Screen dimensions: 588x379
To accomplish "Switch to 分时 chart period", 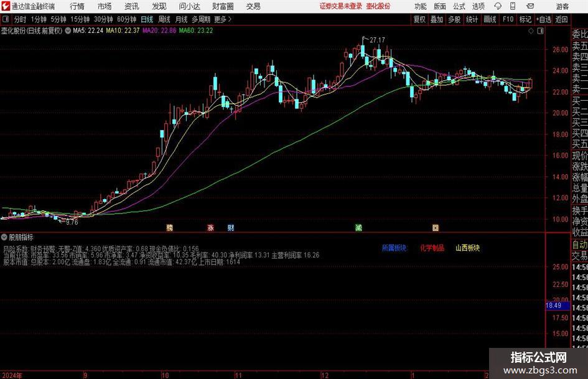I will [21, 19].
